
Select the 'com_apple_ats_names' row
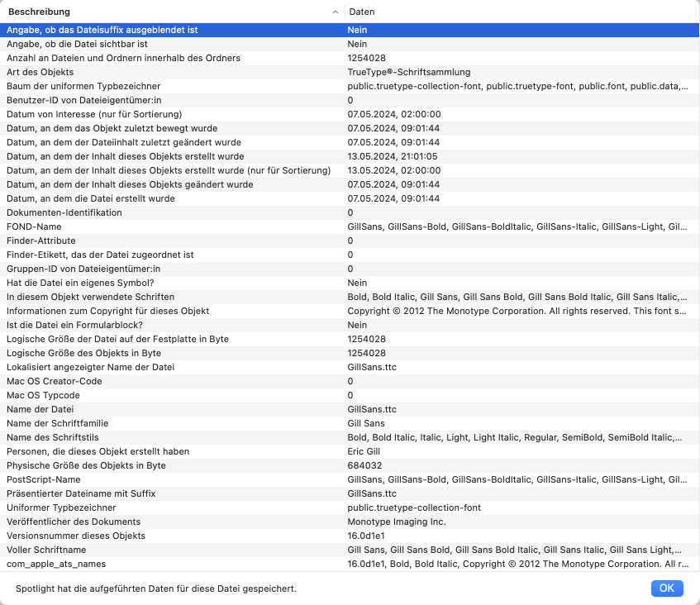(350, 565)
